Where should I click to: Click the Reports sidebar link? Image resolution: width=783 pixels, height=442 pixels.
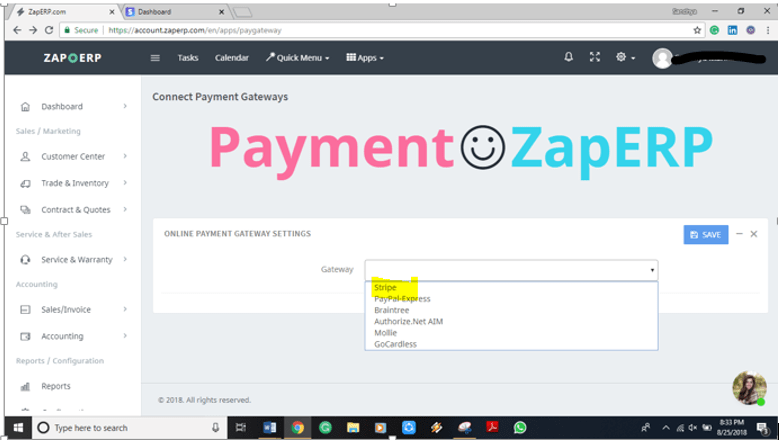(56, 386)
